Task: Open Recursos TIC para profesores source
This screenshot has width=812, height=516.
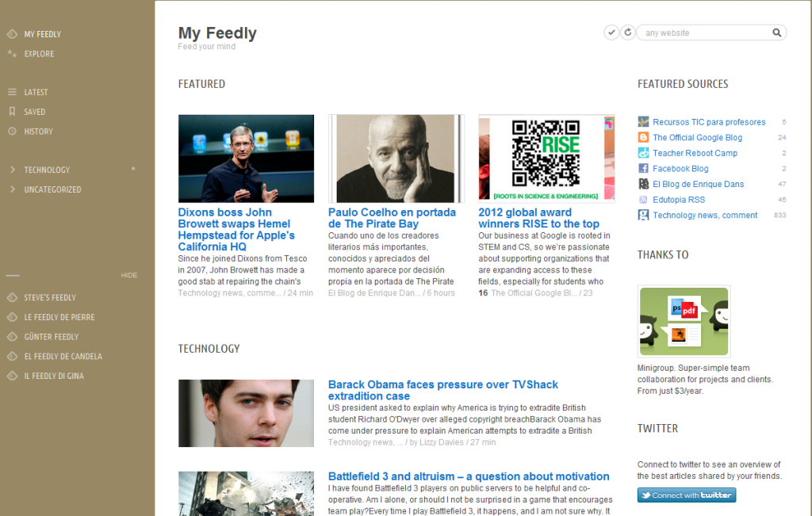Action: [x=709, y=122]
